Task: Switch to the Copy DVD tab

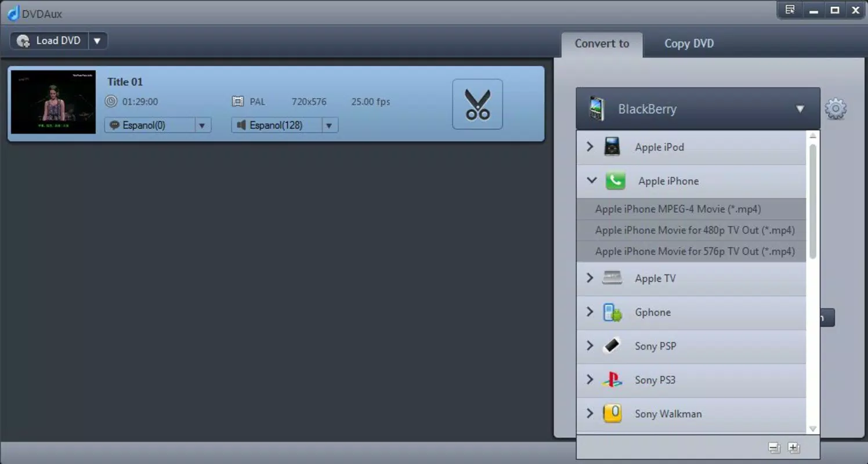Action: point(689,43)
